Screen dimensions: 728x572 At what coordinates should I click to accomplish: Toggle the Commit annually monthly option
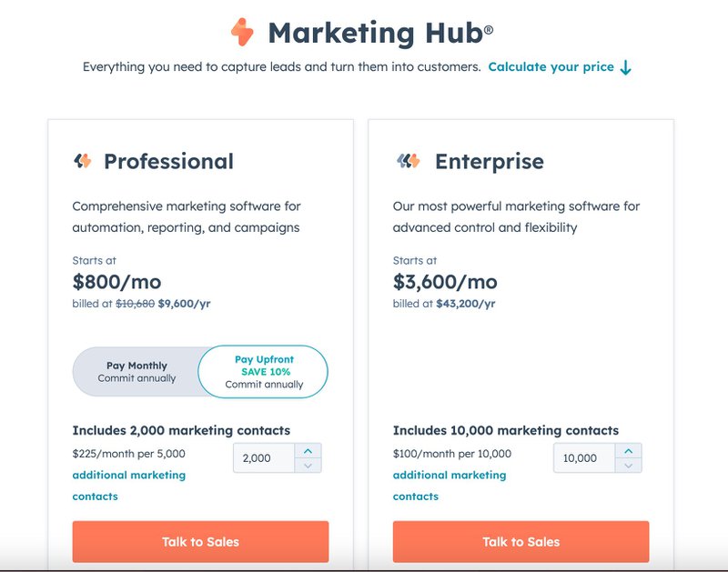click(x=136, y=378)
